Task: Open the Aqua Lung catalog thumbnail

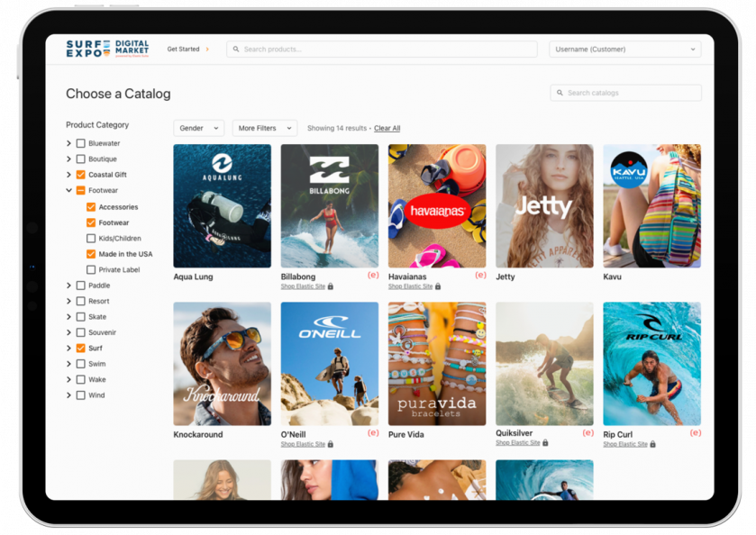Action: (223, 206)
